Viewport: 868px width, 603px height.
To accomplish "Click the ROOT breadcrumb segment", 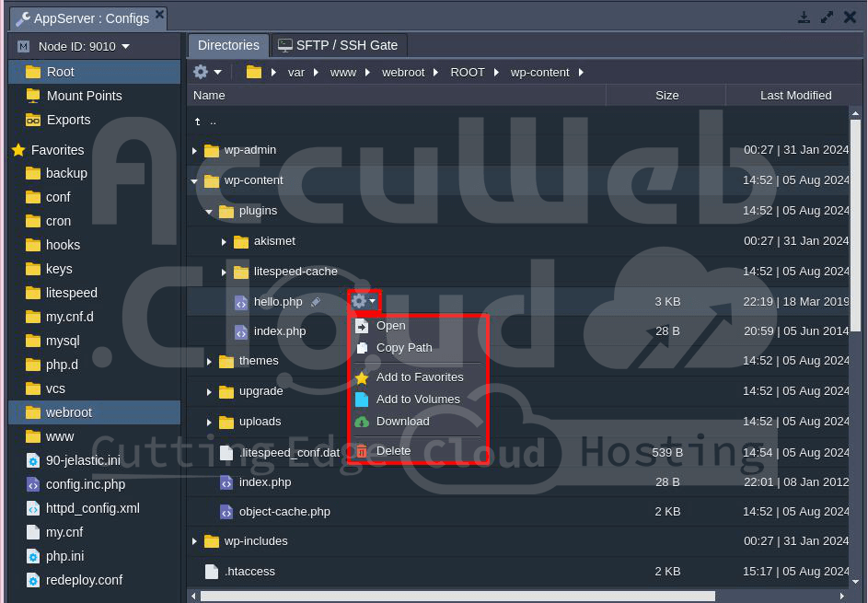I will (x=467, y=72).
